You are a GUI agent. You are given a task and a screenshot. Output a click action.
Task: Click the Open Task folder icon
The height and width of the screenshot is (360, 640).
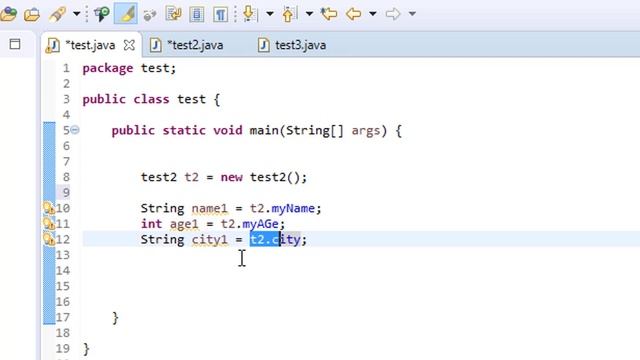click(x=32, y=14)
